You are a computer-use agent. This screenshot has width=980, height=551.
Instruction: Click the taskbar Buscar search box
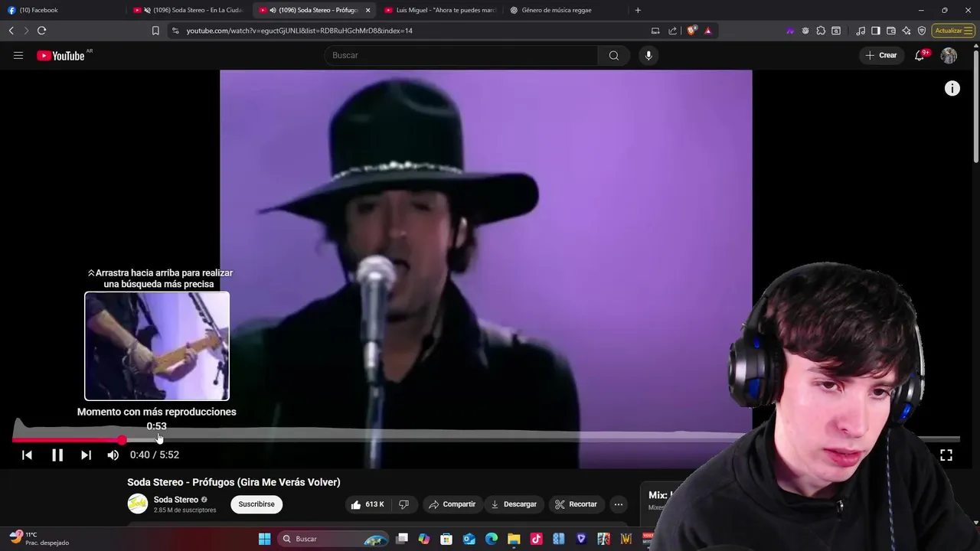[332, 539]
